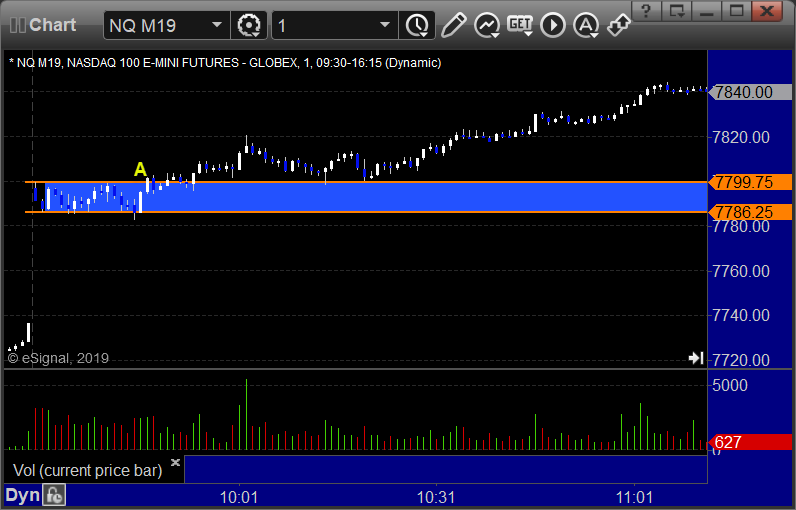Minimize the chart window

click(x=707, y=11)
